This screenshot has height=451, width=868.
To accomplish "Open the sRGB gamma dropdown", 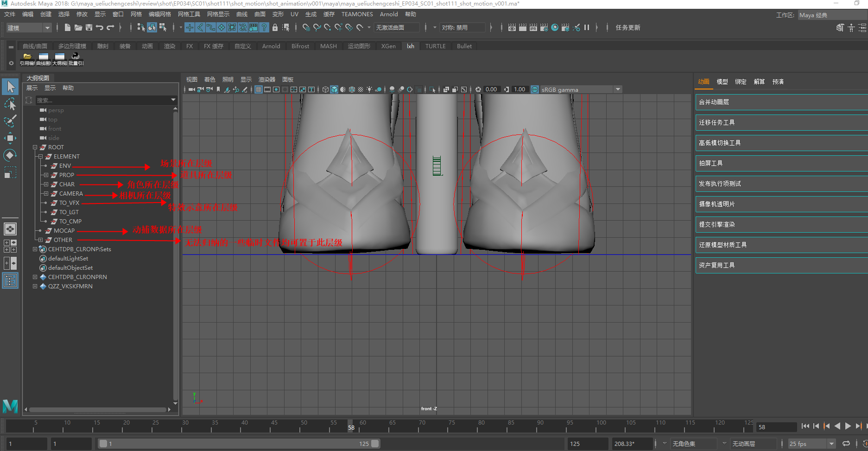I will click(x=618, y=89).
